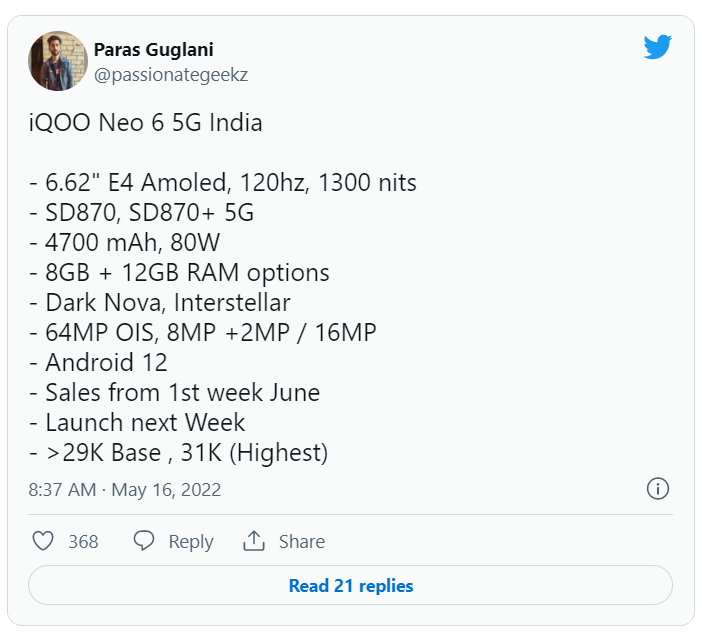Image resolution: width=702 pixels, height=642 pixels.
Task: Click the iQOO Neo 6 5G India heading text
Action: coord(145,124)
